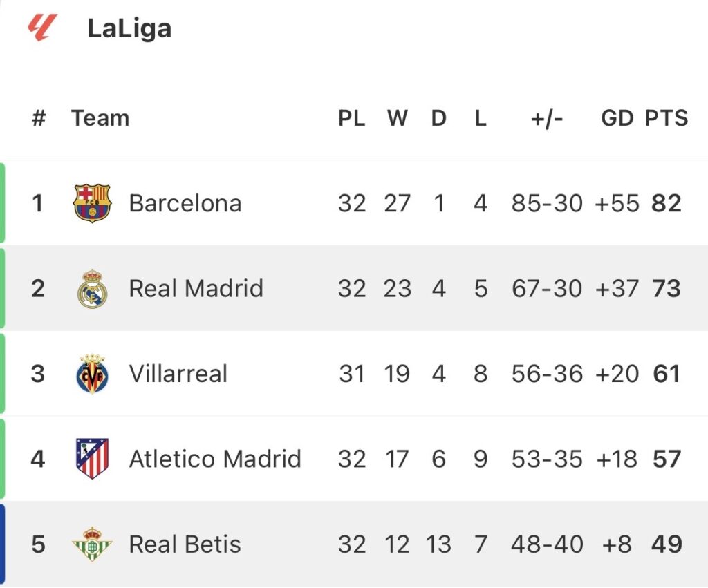Click the GD column header
This screenshot has width=708, height=588.
[x=617, y=118]
